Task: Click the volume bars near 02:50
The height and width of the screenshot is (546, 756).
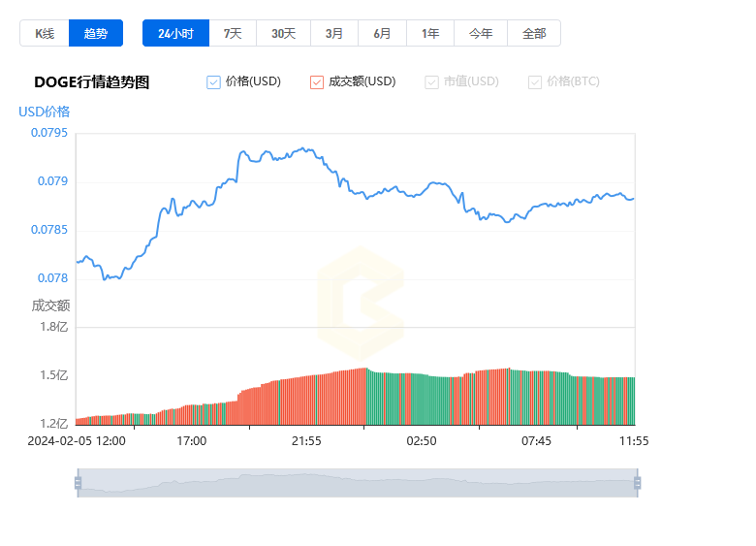Action: 421,400
